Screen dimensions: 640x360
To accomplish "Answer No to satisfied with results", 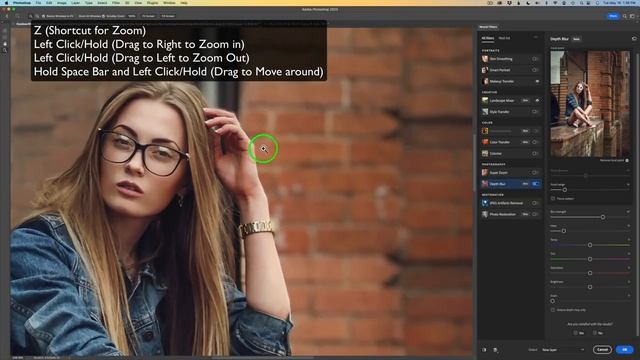I will pyautogui.click(x=598, y=333).
